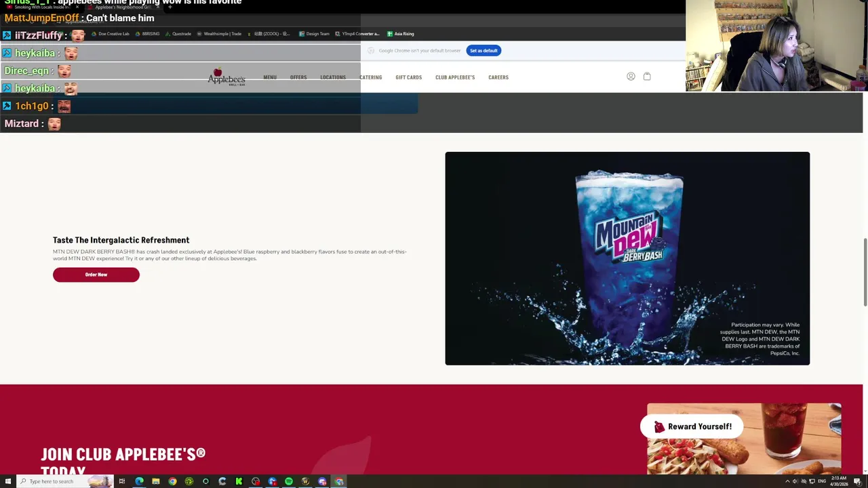Launch Microsoft Edge from the taskbar
Image resolution: width=868 pixels, height=488 pixels.
(139, 481)
